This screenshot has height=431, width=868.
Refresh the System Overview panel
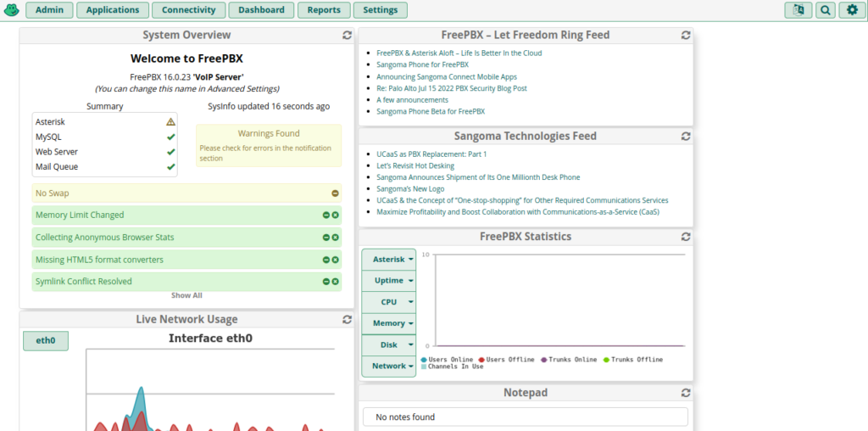(x=347, y=35)
